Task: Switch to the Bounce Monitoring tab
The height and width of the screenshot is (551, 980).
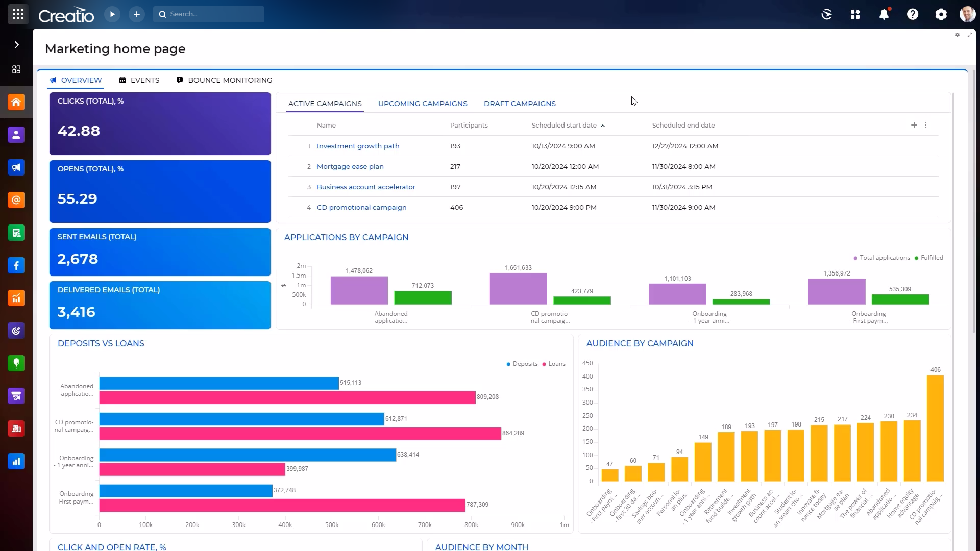Action: pyautogui.click(x=230, y=80)
